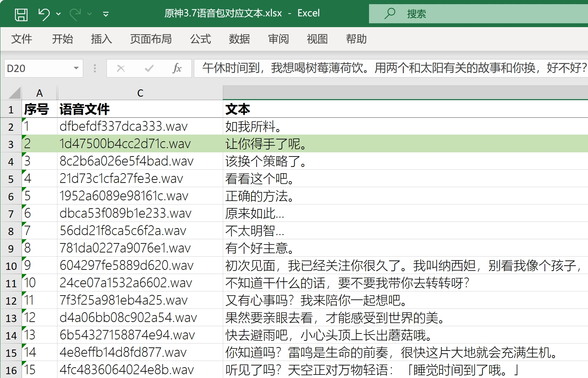588x378 pixels.
Task: Select cell 1d47500b4cc2d71c.wav
Action: (x=140, y=144)
